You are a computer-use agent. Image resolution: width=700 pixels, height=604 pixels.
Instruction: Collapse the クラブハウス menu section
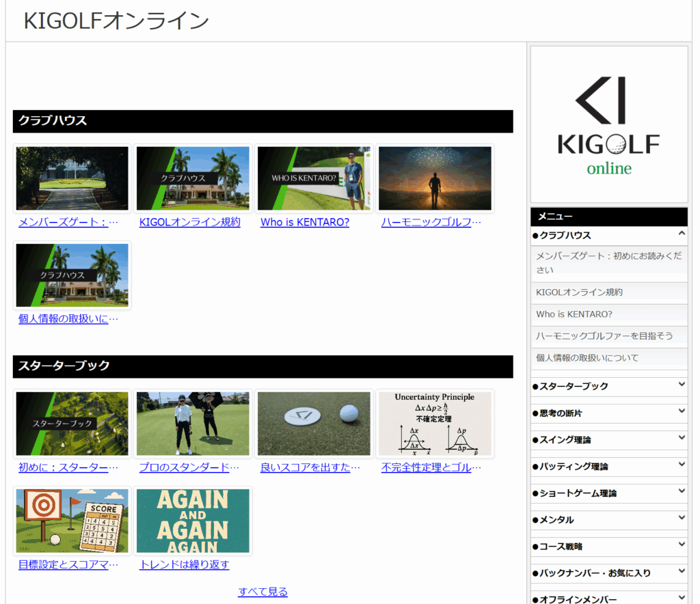[x=681, y=234]
